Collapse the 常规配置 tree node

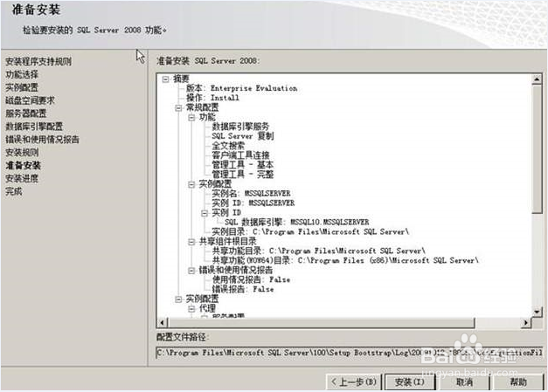pyautogui.click(x=178, y=108)
